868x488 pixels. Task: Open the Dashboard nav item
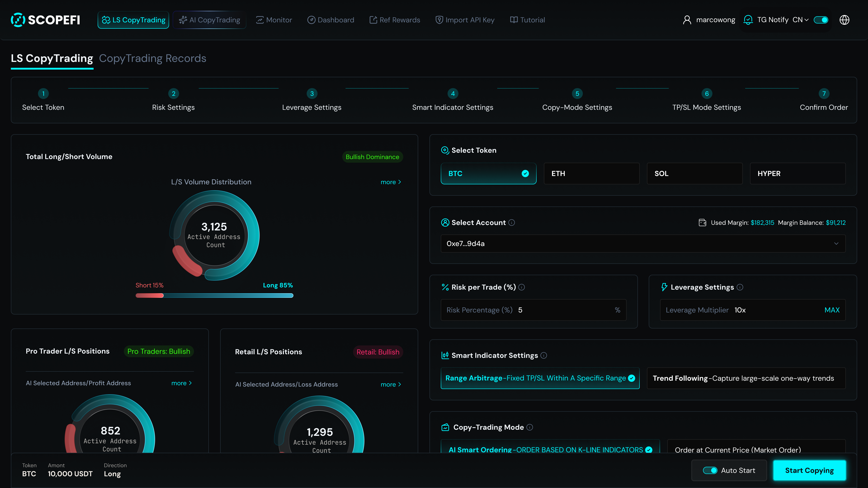[x=330, y=20]
